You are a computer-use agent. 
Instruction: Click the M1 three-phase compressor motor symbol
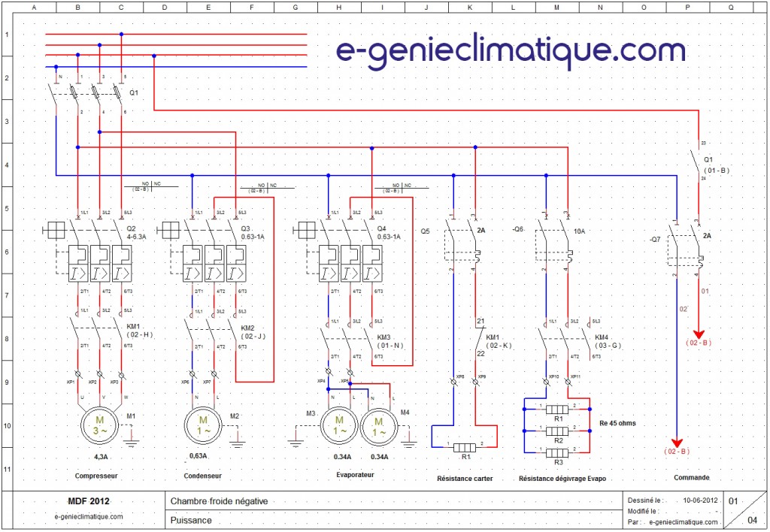100,426
